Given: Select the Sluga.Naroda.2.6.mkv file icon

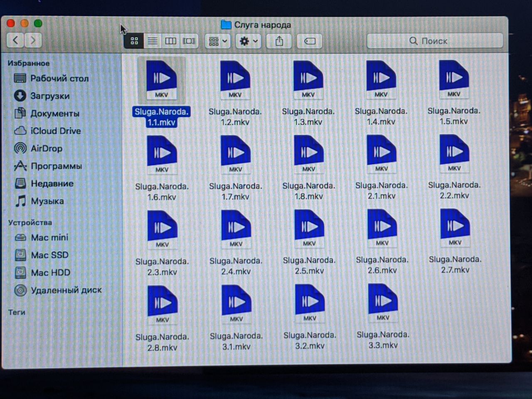Looking at the screenshot, I should (382, 229).
